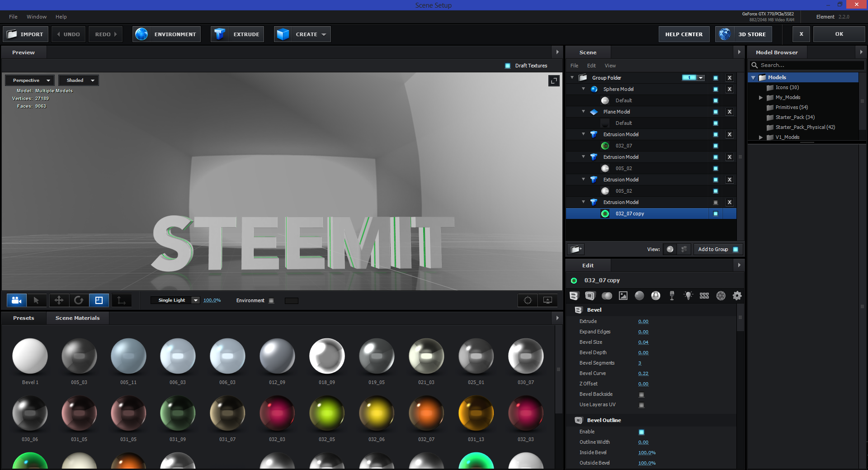Choose the move tool with four arrows

pyautogui.click(x=59, y=300)
